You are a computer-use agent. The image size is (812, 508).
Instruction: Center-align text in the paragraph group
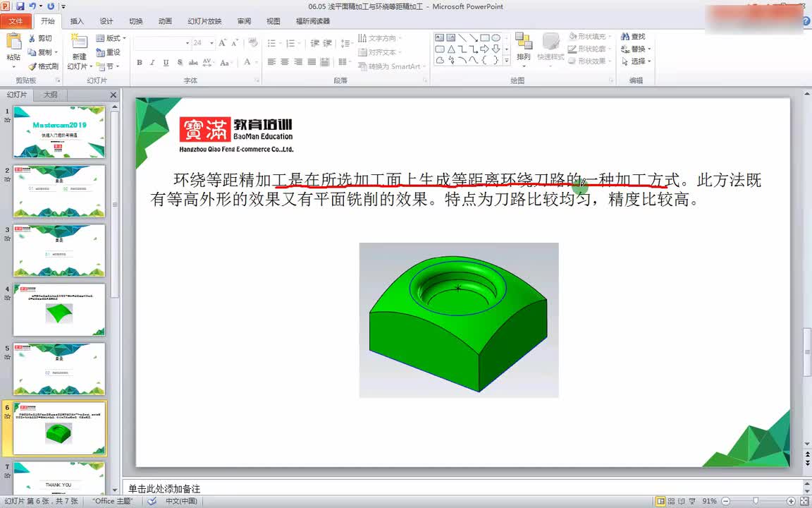point(285,62)
